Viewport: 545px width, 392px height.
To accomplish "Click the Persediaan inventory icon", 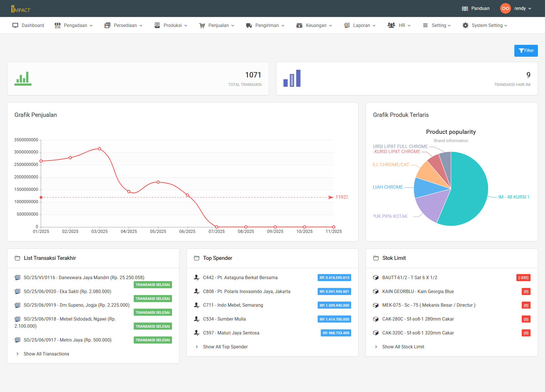I will point(107,26).
